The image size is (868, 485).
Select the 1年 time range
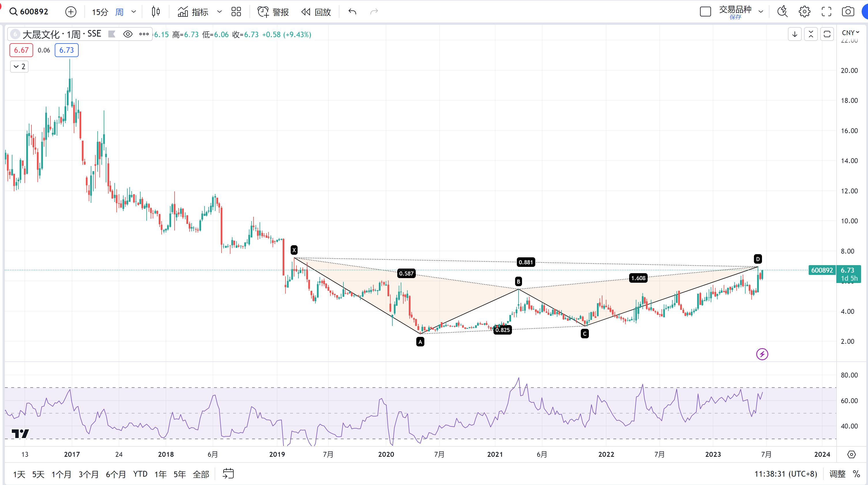pos(160,474)
